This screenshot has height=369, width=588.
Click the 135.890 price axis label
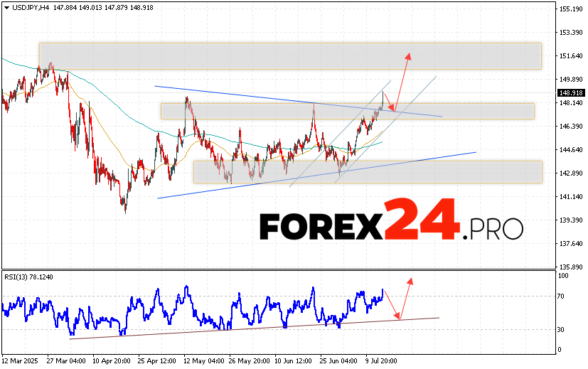(x=571, y=267)
